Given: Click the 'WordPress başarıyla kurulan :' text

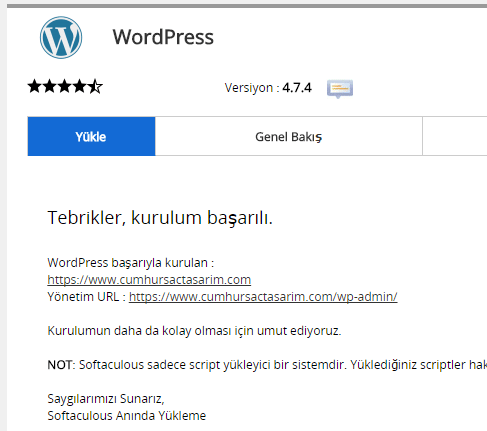Looking at the screenshot, I should tap(131, 263).
